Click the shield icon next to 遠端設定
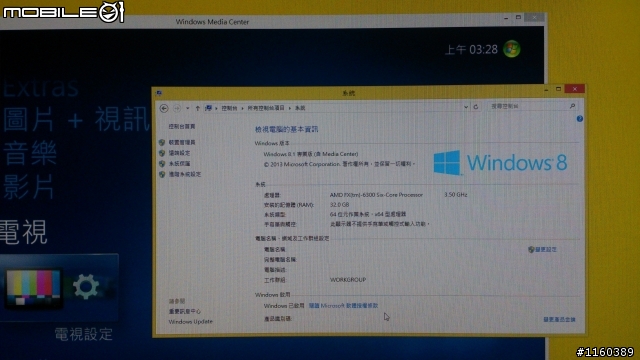640x360 pixels. (162, 153)
